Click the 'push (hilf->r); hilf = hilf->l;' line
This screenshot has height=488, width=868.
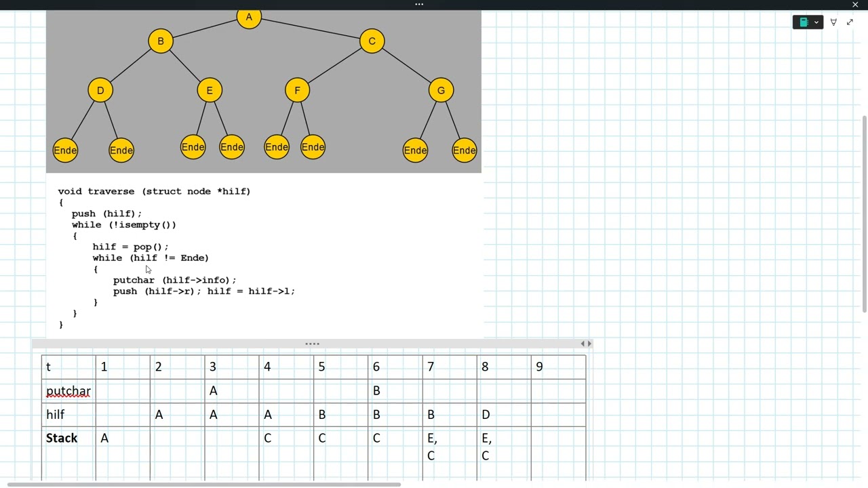tap(204, 291)
